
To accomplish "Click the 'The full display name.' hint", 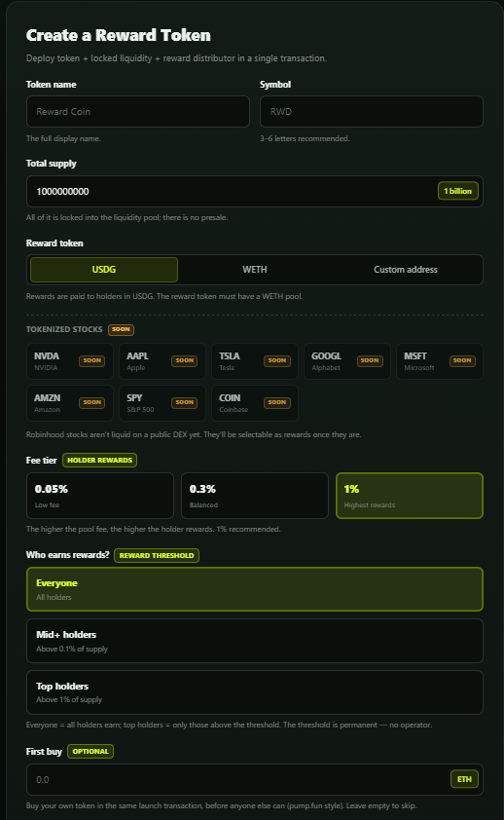I will pyautogui.click(x=63, y=138).
